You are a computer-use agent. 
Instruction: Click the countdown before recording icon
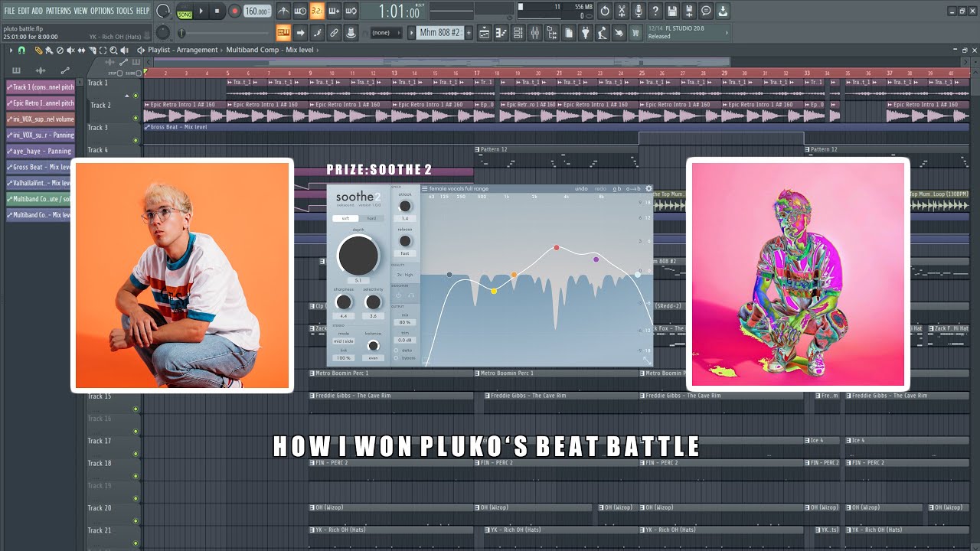click(317, 11)
